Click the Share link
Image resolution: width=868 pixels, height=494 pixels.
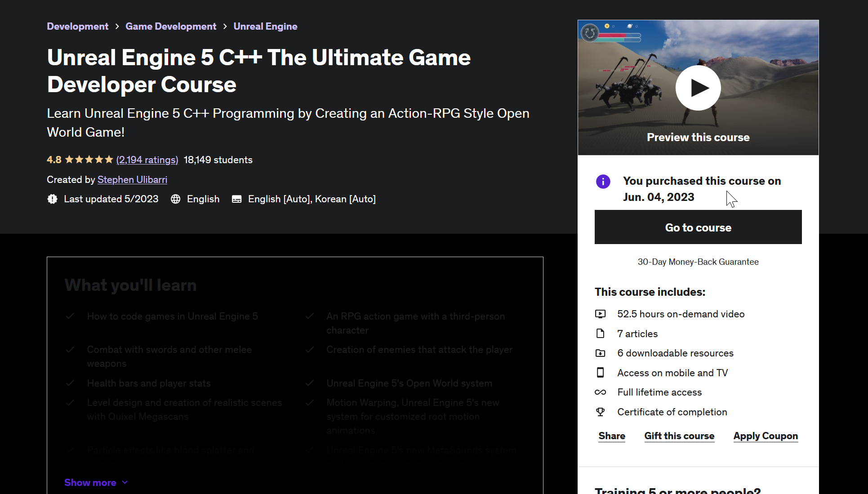coord(612,436)
